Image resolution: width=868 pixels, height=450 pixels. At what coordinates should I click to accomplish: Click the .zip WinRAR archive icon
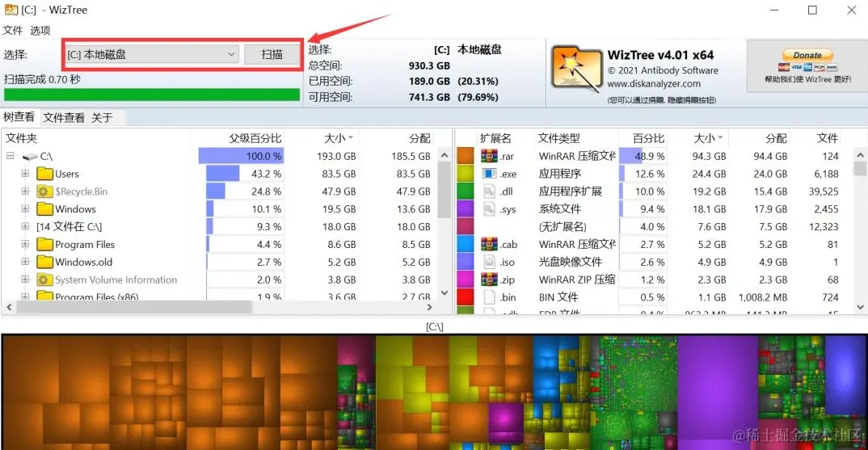point(489,280)
